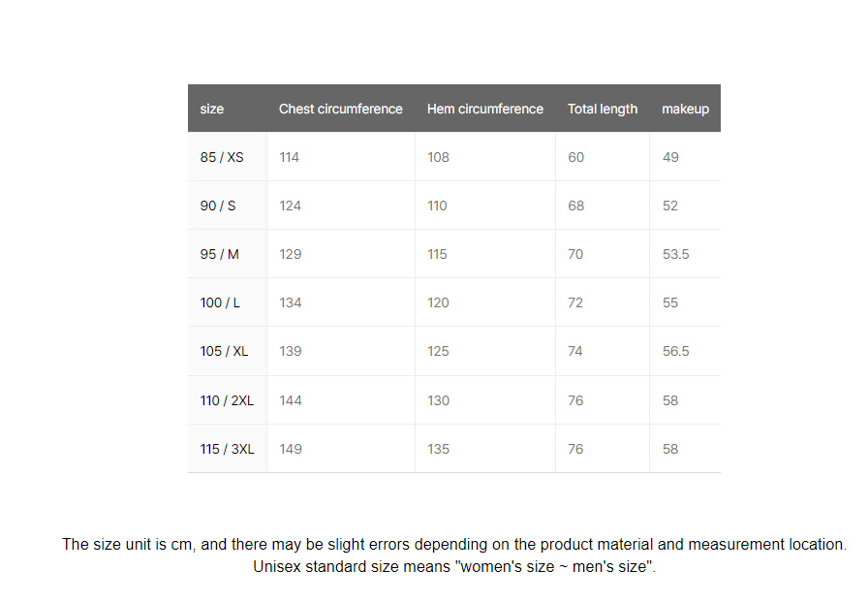This screenshot has height=603, width=868.
Task: Click the 100 / L size label
Action: pos(220,302)
